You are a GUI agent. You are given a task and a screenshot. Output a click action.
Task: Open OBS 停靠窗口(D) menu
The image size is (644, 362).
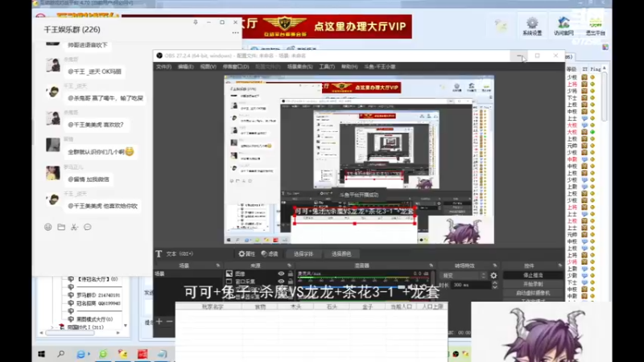236,67
